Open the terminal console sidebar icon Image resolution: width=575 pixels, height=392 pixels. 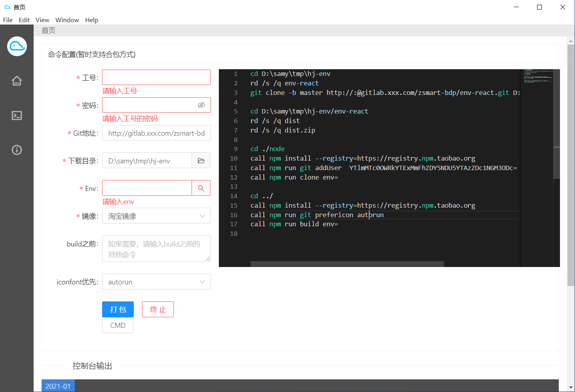coord(17,116)
